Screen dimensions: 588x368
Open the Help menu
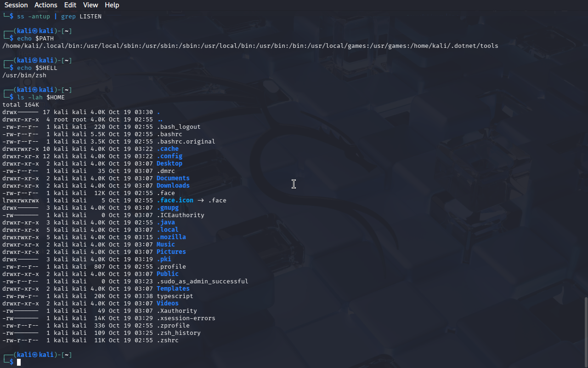point(112,5)
